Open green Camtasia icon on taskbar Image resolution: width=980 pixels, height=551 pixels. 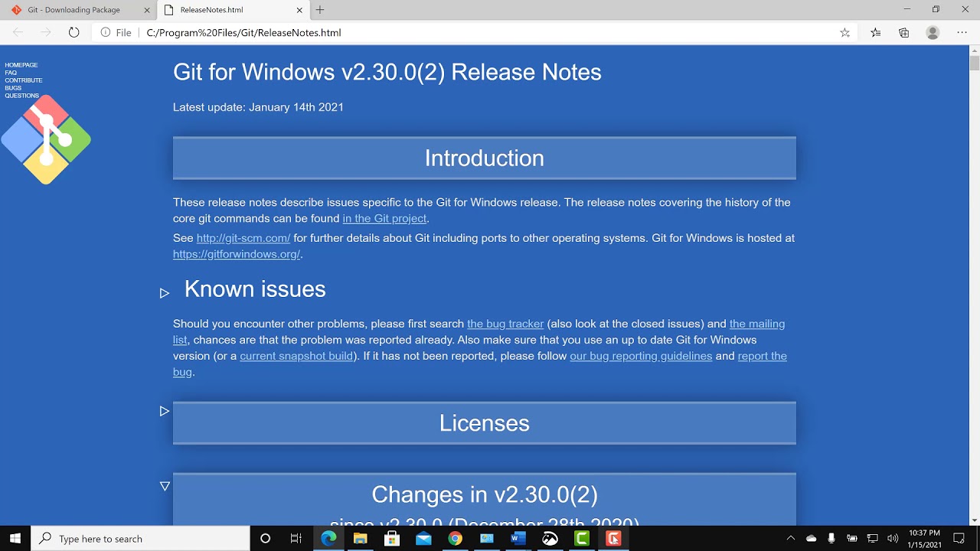pyautogui.click(x=582, y=539)
